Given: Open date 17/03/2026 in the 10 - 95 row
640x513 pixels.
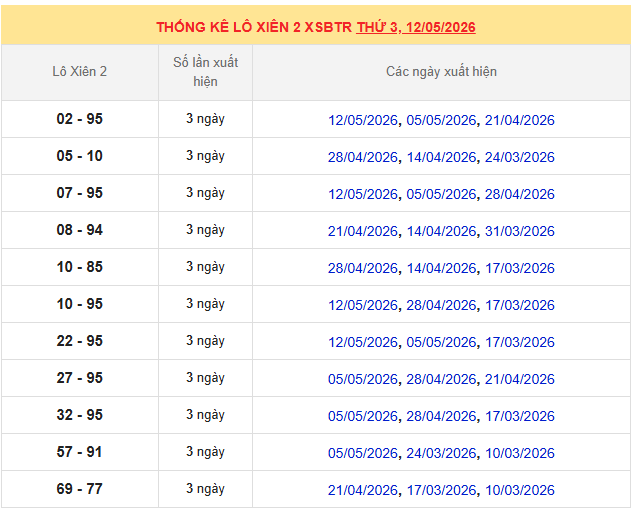Looking at the screenshot, I should pyautogui.click(x=520, y=305).
